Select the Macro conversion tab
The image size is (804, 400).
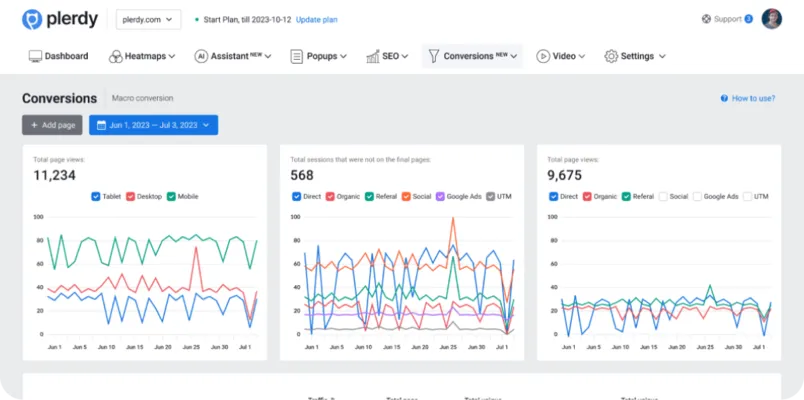[x=142, y=98]
